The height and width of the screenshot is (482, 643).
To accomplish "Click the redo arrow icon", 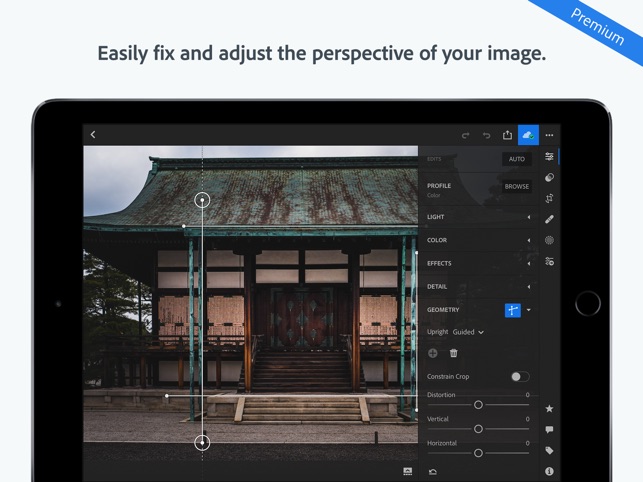I will point(465,135).
